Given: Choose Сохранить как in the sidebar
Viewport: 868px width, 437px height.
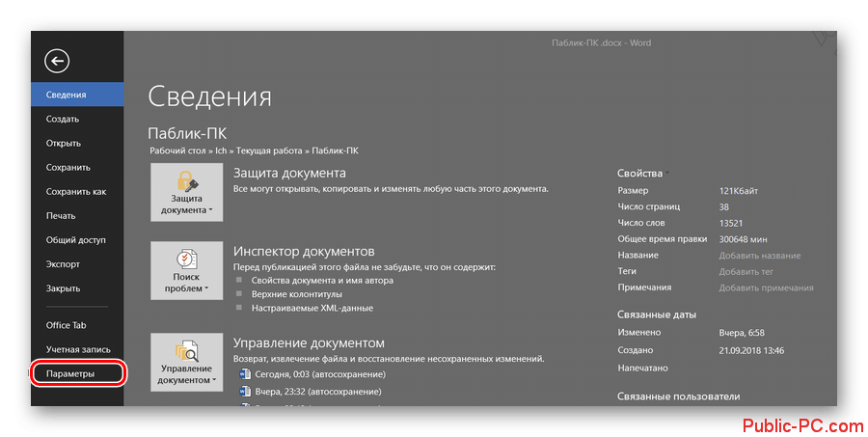Looking at the screenshot, I should pos(77,192).
